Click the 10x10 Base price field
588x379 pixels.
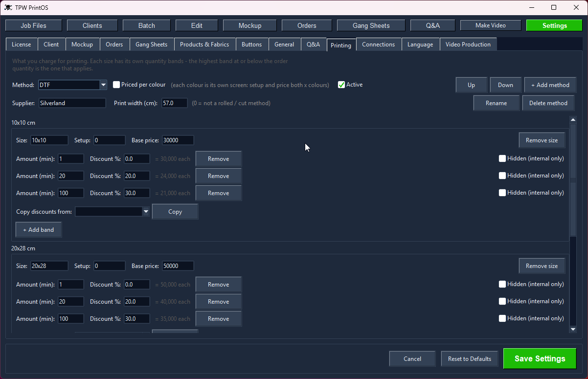[x=178, y=140]
